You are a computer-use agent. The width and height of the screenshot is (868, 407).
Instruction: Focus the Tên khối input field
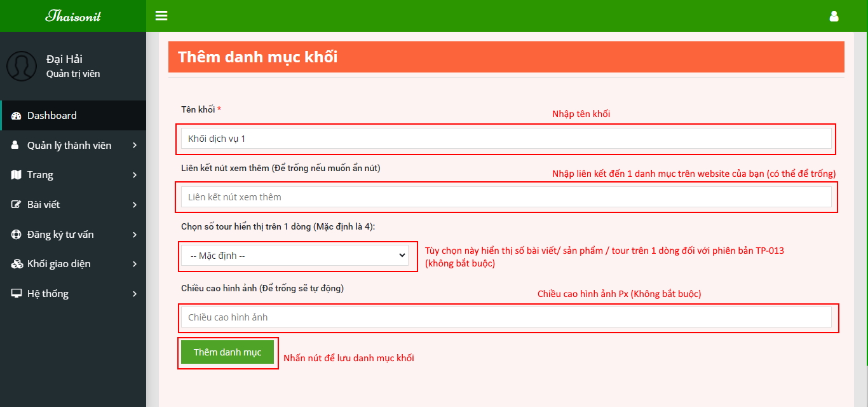[506, 139]
